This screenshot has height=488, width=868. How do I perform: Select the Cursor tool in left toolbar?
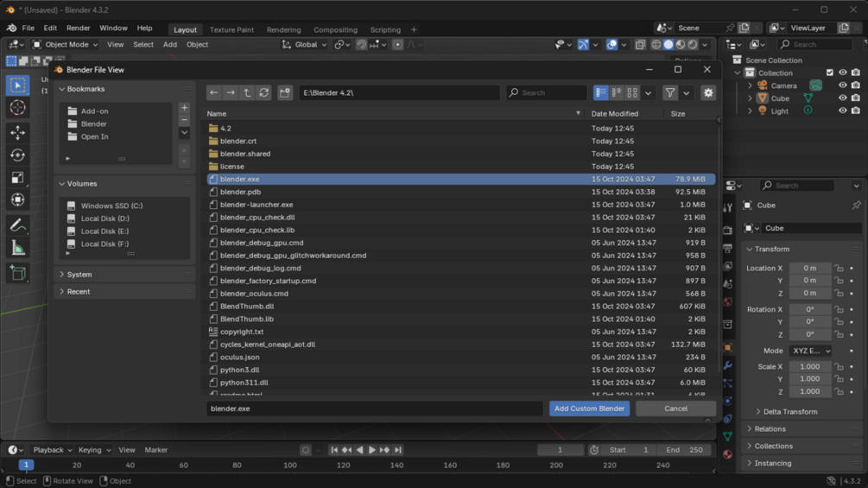click(x=18, y=107)
